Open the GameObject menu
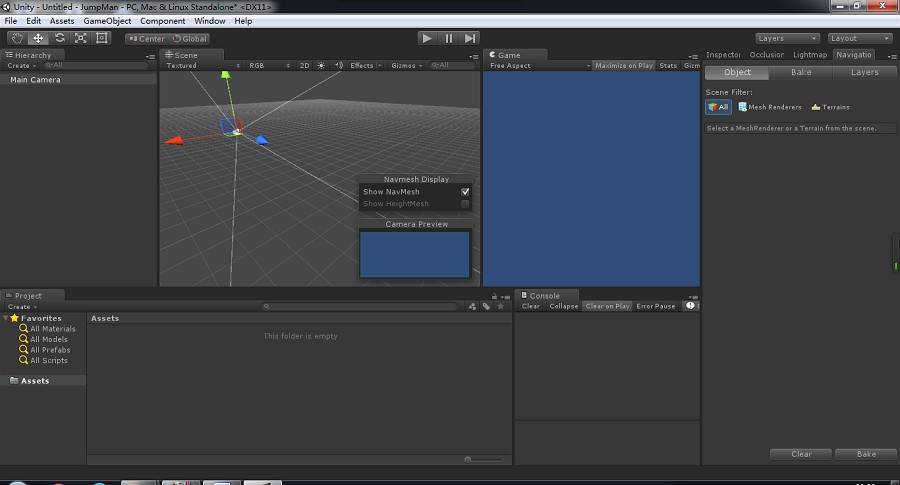900x485 pixels. (x=107, y=21)
